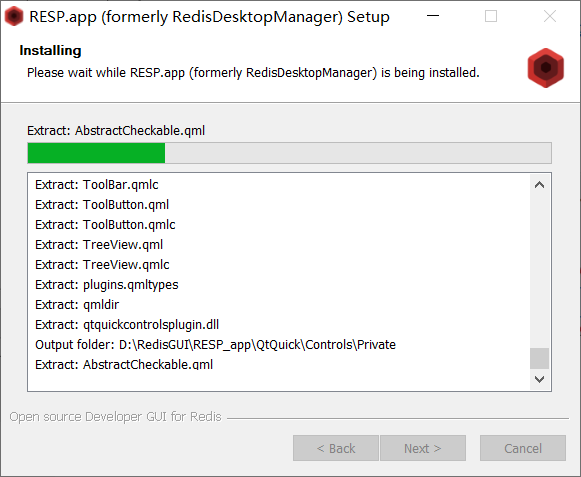Select the 'Output folder' log line
The width and height of the screenshot is (581, 477).
[215, 345]
